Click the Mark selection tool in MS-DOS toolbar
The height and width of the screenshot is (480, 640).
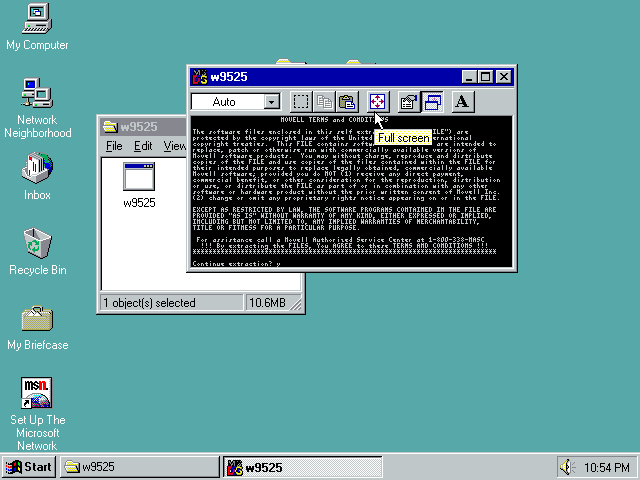pyautogui.click(x=301, y=102)
